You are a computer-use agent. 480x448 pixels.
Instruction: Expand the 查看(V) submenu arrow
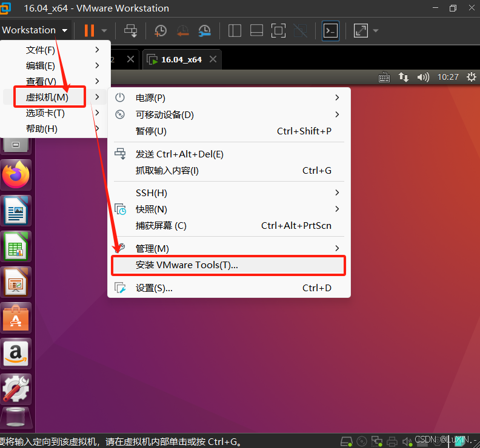[x=97, y=81]
